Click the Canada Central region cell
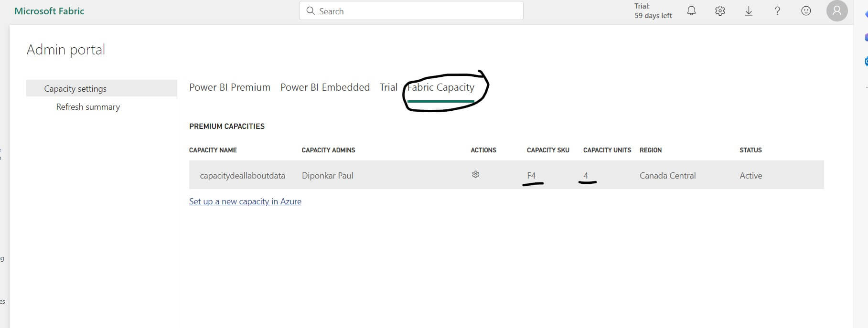 point(667,176)
